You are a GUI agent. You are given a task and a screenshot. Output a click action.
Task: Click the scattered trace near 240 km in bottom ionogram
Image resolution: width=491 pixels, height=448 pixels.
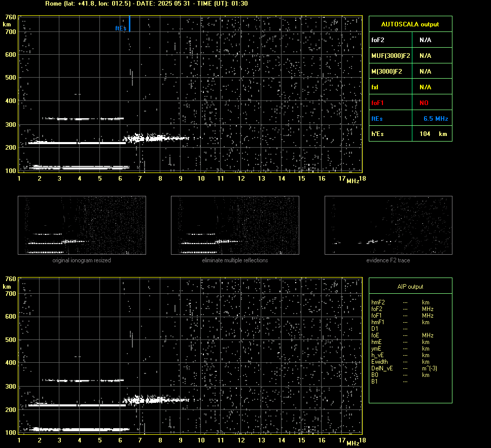(x=157, y=400)
